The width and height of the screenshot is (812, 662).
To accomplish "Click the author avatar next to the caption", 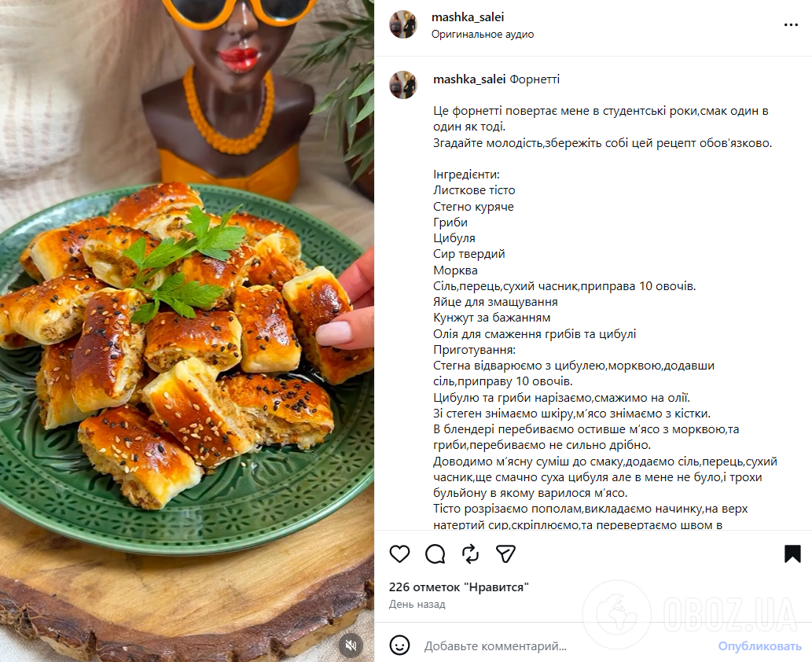I will click(403, 84).
